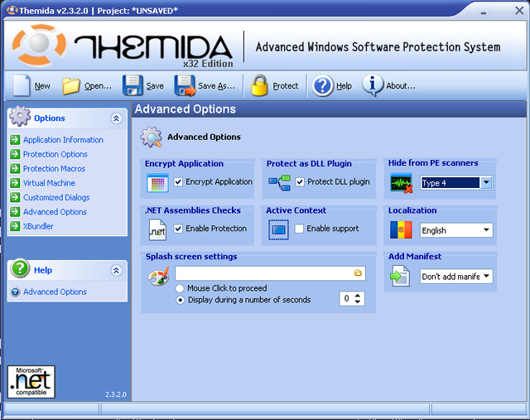This screenshot has height=420, width=530.
Task: Click the Add Manifest document arrow icon
Action: coord(400,276)
